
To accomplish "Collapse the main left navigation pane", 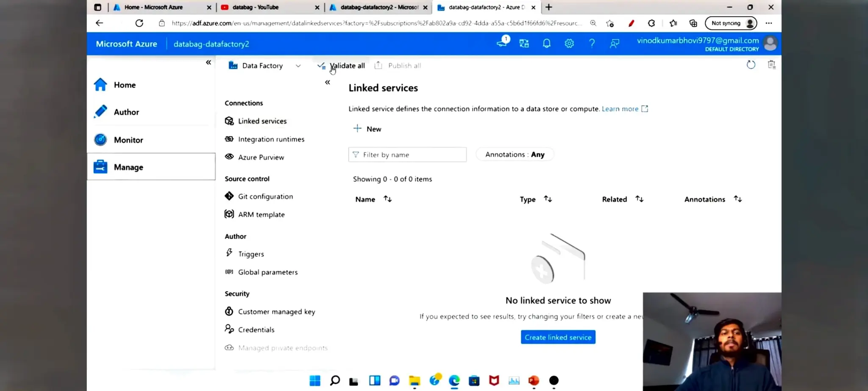I will (x=208, y=63).
